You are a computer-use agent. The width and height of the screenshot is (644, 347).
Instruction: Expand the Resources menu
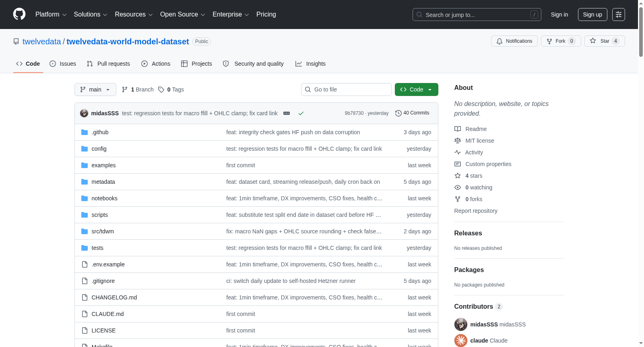134,15
